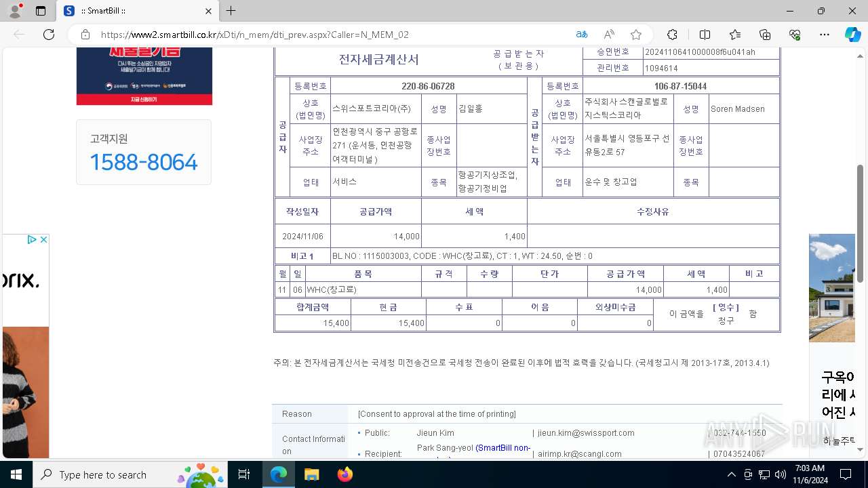Image resolution: width=868 pixels, height=488 pixels.
Task: Select the date 2024/11/06 cell
Action: pyautogui.click(x=302, y=237)
